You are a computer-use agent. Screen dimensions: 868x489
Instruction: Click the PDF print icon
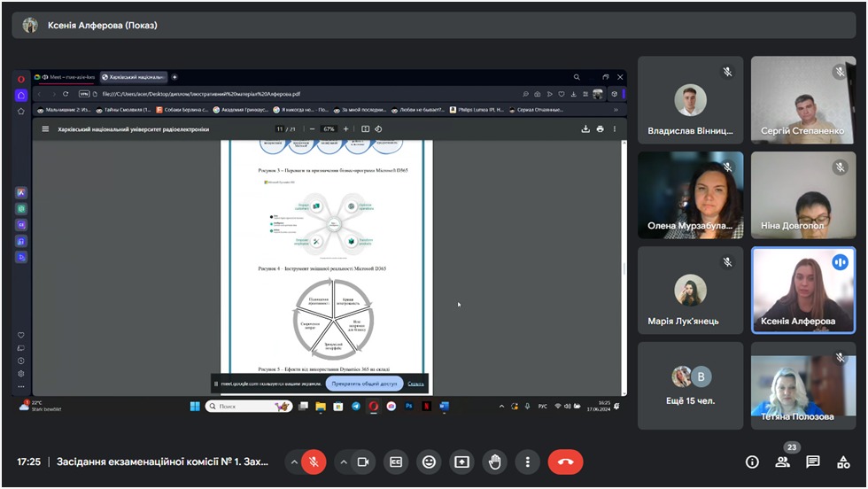click(601, 128)
